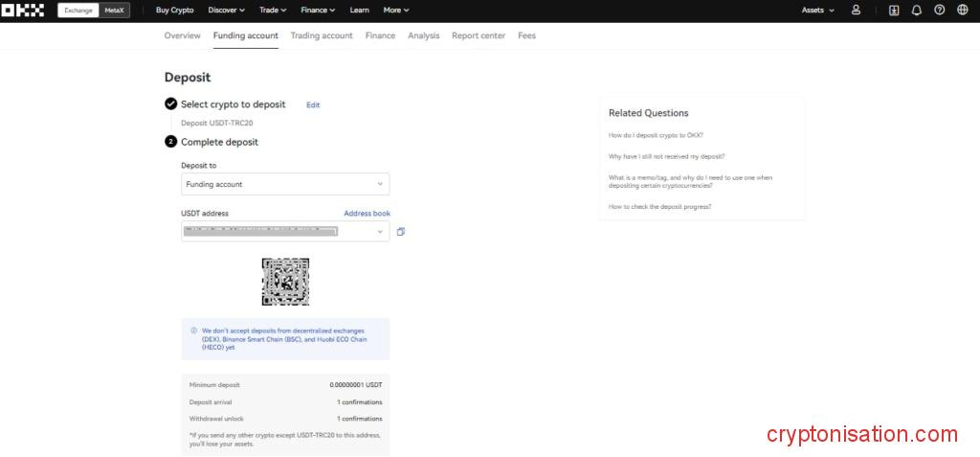Click the download app icon
The height and width of the screenshot is (457, 980).
(894, 10)
